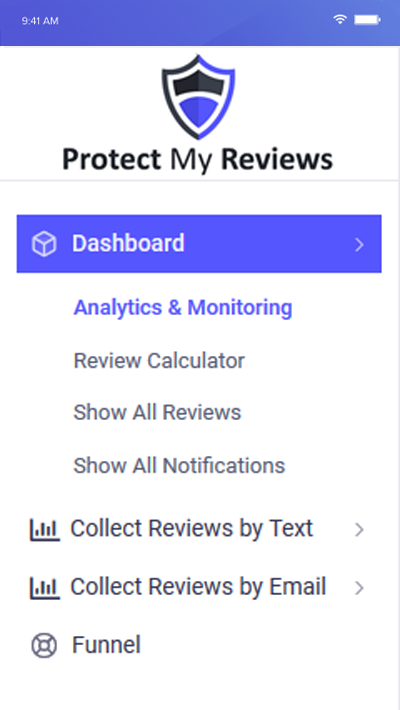Image resolution: width=400 pixels, height=710 pixels.
Task: Open the Review Calculator link
Action: pos(159,361)
